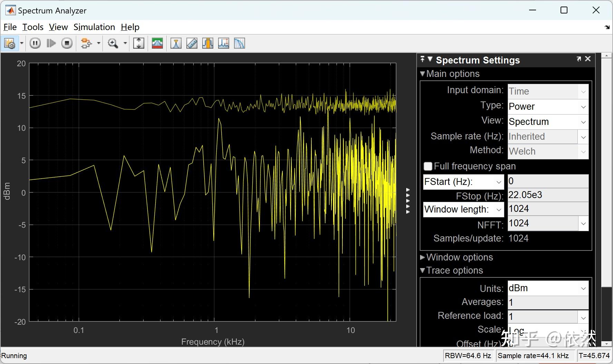
Task: Open the Tools menu
Action: point(33,27)
